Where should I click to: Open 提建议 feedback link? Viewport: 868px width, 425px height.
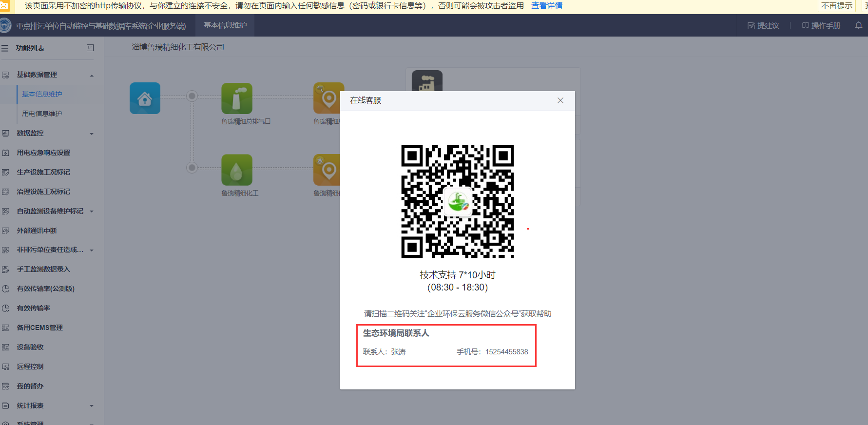pos(764,25)
